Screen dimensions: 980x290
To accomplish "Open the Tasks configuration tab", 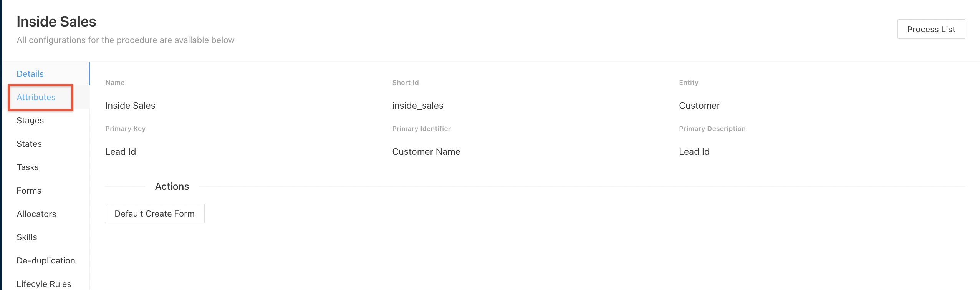I will coord(28,167).
